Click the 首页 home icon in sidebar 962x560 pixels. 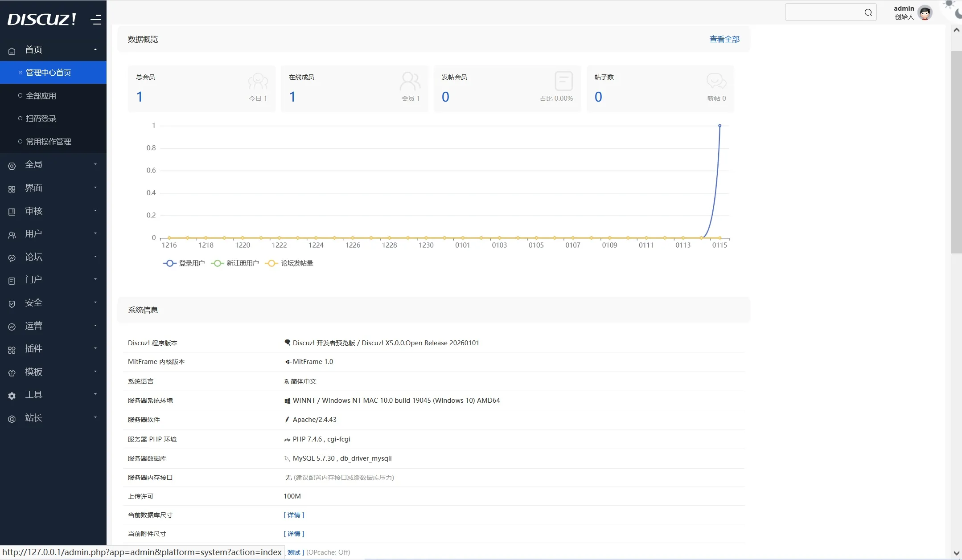pos(12,51)
